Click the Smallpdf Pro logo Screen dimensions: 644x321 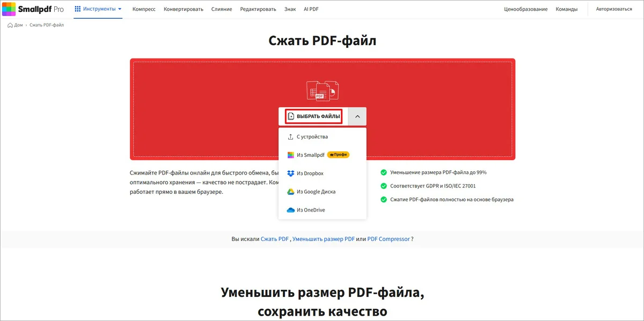[x=33, y=9]
